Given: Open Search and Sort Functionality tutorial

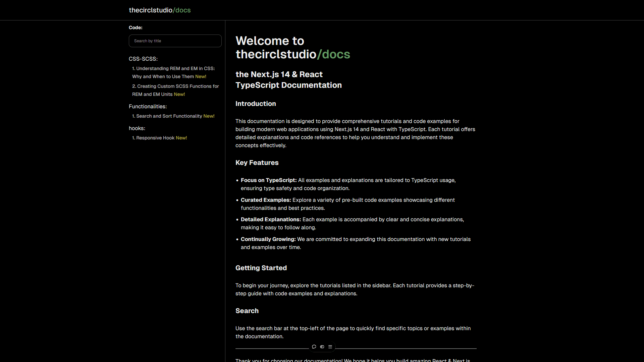Looking at the screenshot, I should pos(173,116).
